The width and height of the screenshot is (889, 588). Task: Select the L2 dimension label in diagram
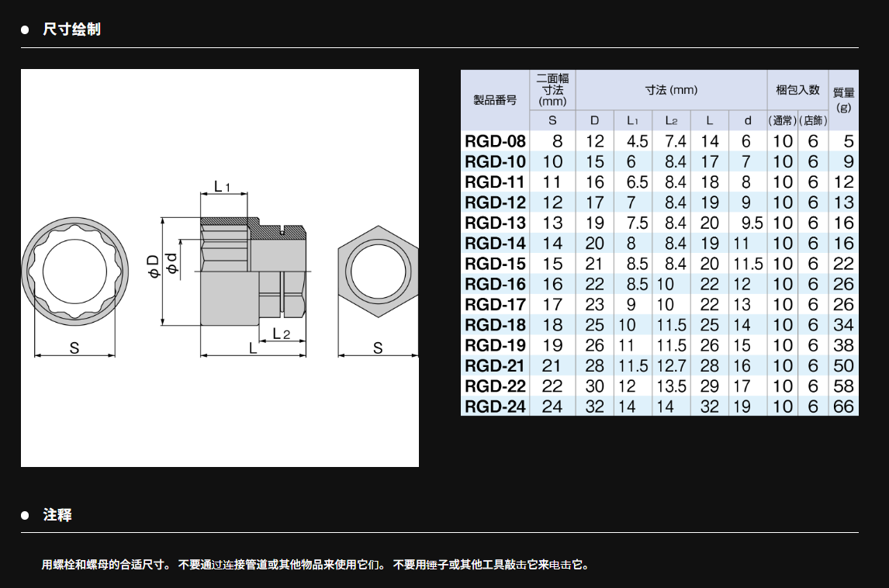281,334
